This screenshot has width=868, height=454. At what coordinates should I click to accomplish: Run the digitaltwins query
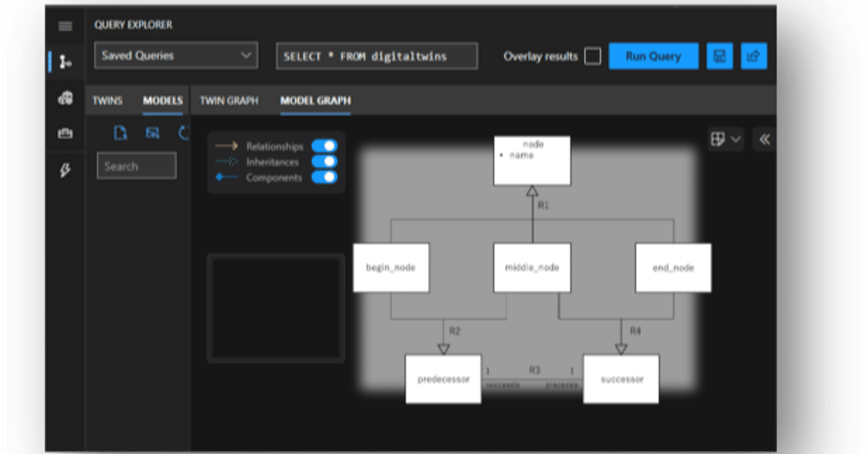pyautogui.click(x=653, y=56)
